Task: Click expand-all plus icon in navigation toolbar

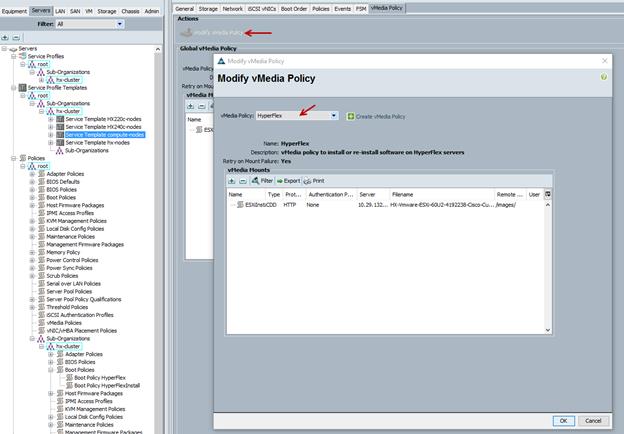Action: tap(5, 37)
